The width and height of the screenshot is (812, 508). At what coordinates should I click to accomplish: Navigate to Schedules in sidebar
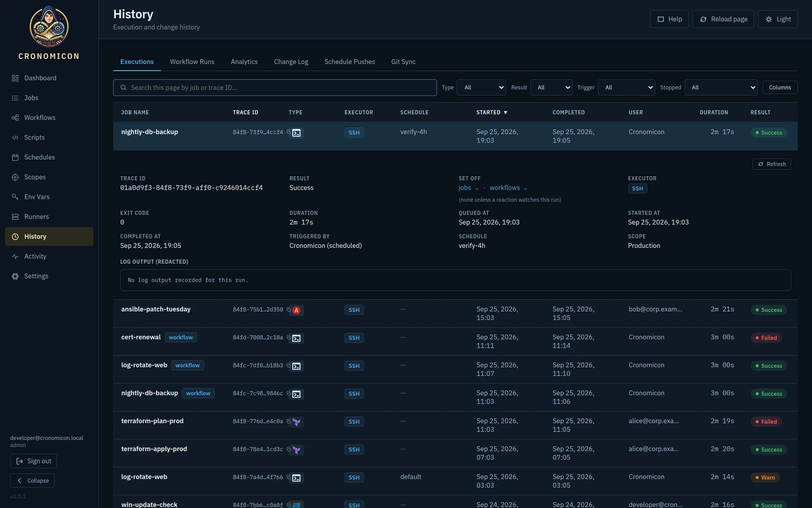click(x=49, y=157)
